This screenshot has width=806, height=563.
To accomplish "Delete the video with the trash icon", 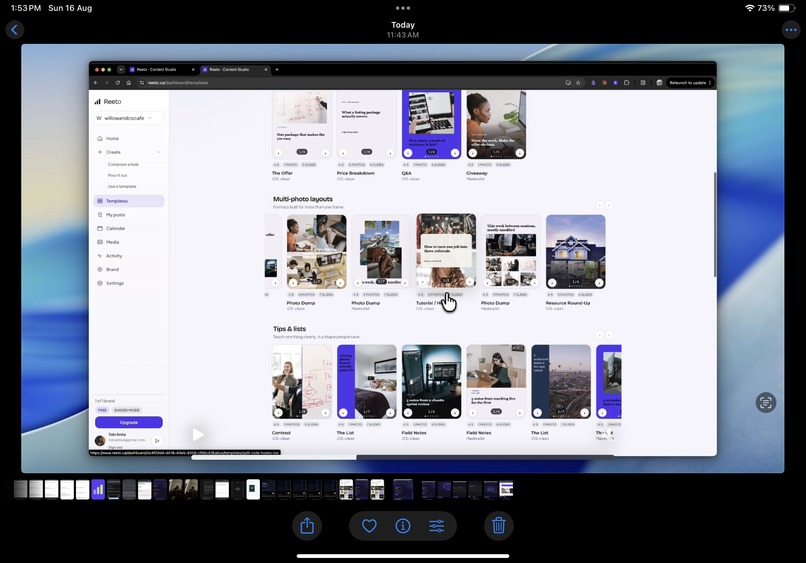I will 499,525.
